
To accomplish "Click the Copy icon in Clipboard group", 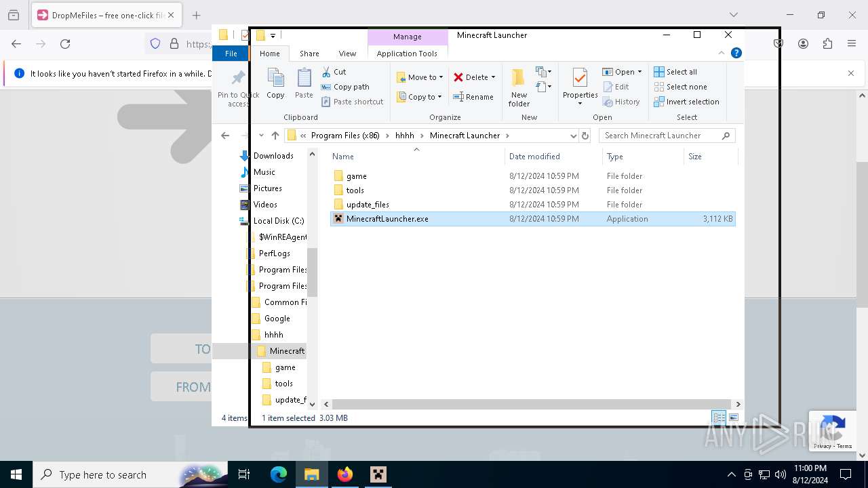I will pyautogui.click(x=275, y=84).
